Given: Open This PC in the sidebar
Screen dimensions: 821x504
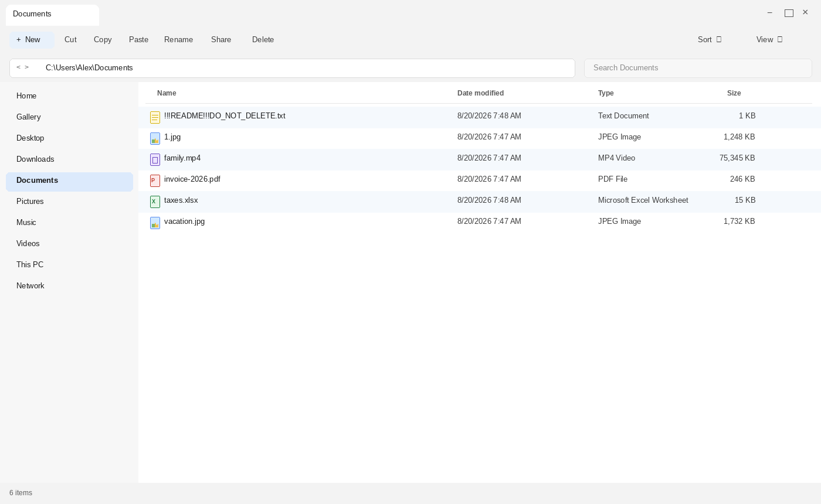Looking at the screenshot, I should (69, 265).
